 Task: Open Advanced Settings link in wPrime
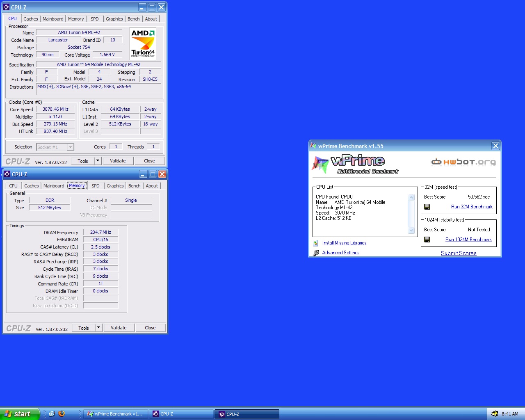[341, 253]
